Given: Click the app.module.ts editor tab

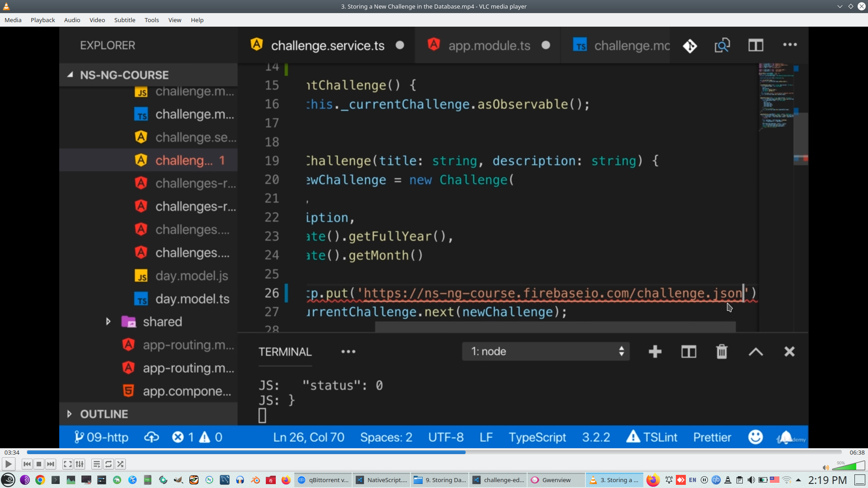Looking at the screenshot, I should pyautogui.click(x=489, y=46).
